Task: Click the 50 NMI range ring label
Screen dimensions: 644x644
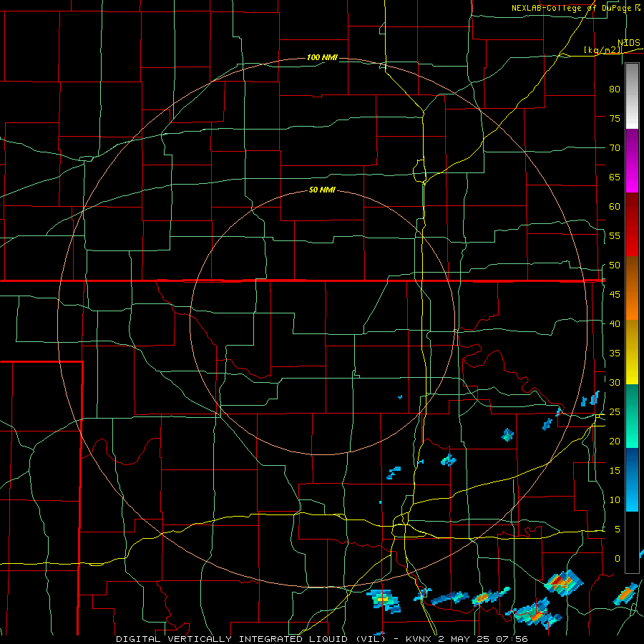Action: pos(322,190)
